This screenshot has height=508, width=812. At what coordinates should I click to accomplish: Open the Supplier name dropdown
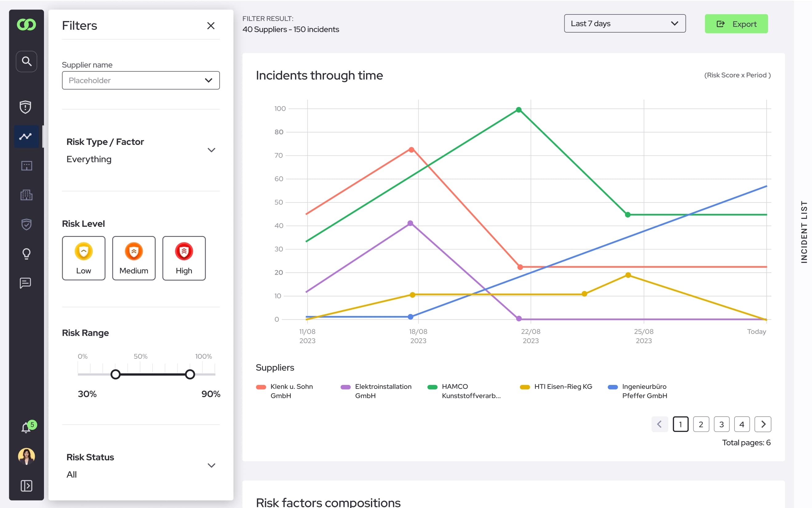[x=140, y=80]
